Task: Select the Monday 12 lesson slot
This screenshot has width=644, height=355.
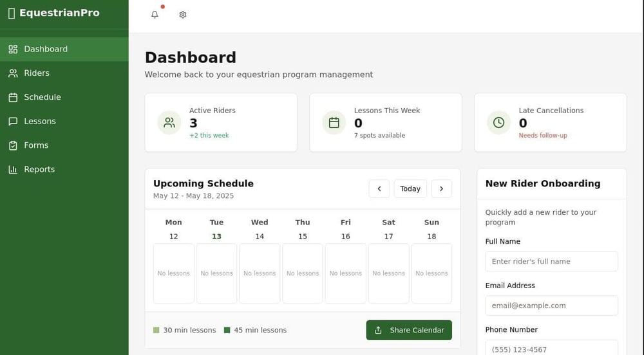Action: click(x=174, y=273)
